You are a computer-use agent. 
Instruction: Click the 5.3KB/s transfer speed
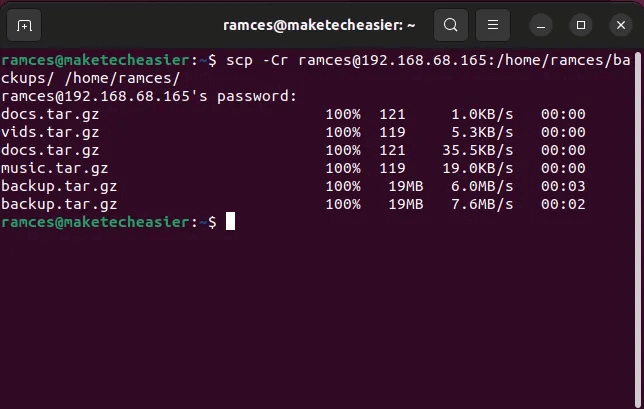(482, 132)
